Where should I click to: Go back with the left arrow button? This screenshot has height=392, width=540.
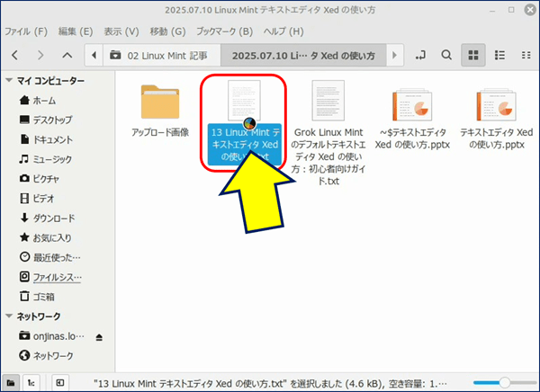[x=14, y=55]
